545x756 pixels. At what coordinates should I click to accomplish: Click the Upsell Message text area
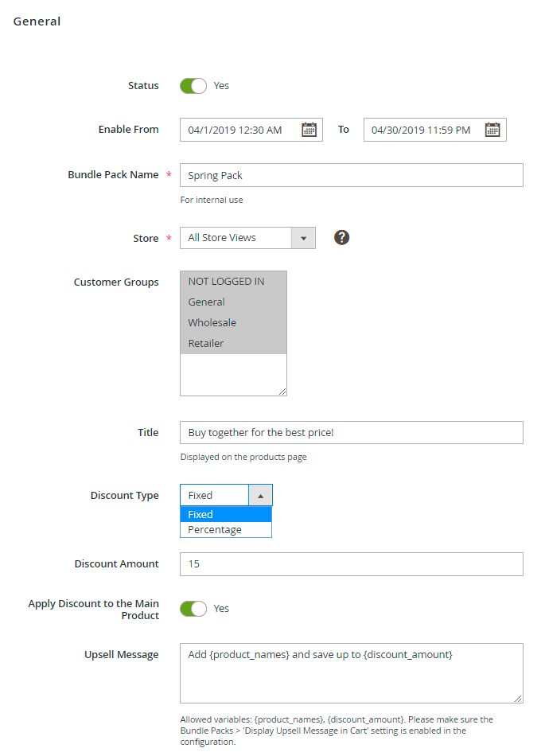(x=352, y=673)
